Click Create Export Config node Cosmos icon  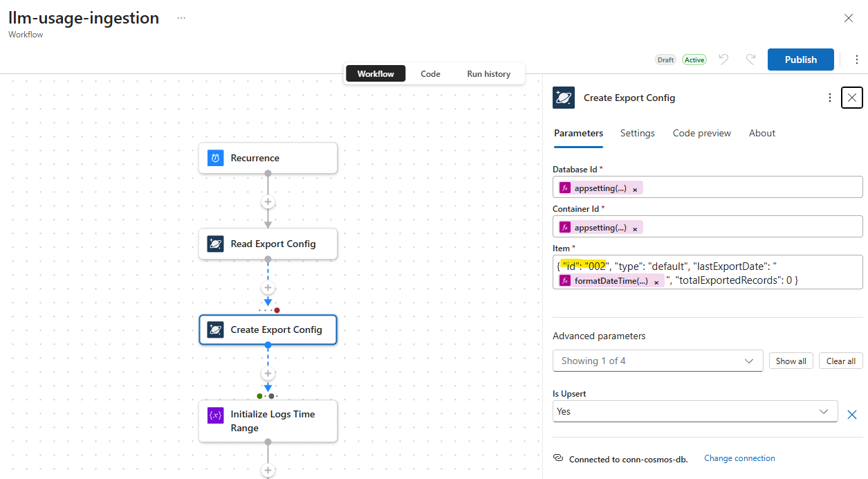pos(216,329)
